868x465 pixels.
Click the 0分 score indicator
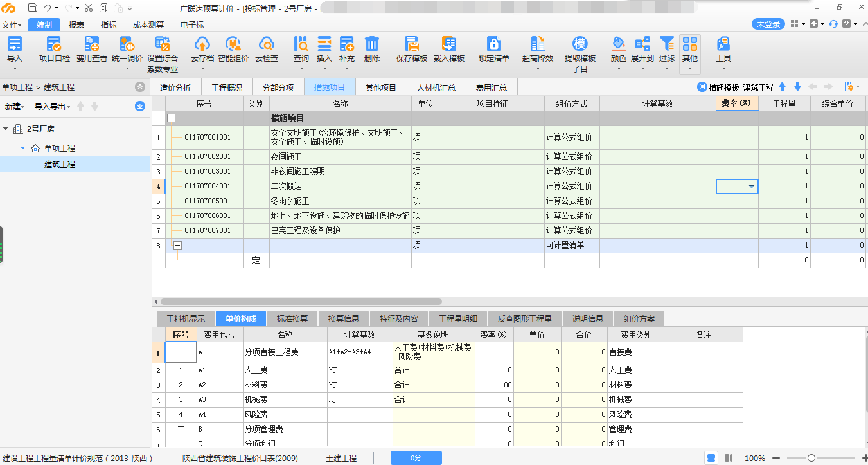pyautogui.click(x=416, y=458)
